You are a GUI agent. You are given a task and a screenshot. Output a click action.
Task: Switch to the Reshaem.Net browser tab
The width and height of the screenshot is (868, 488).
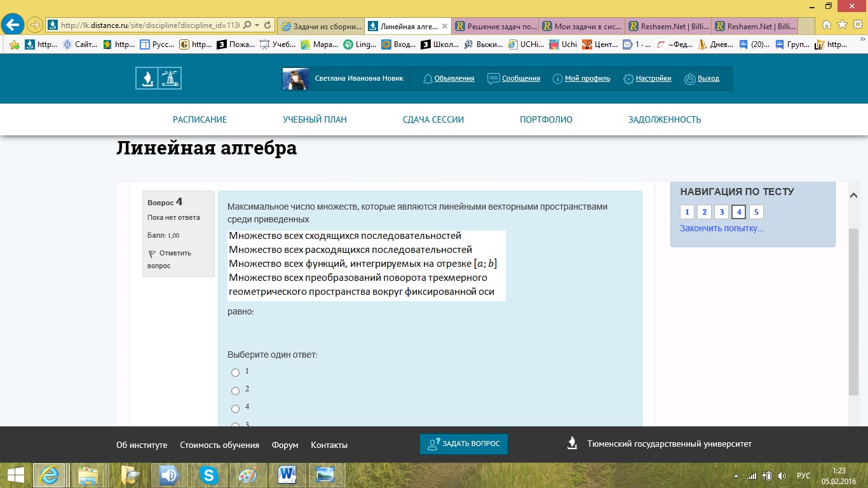pyautogui.click(x=667, y=26)
